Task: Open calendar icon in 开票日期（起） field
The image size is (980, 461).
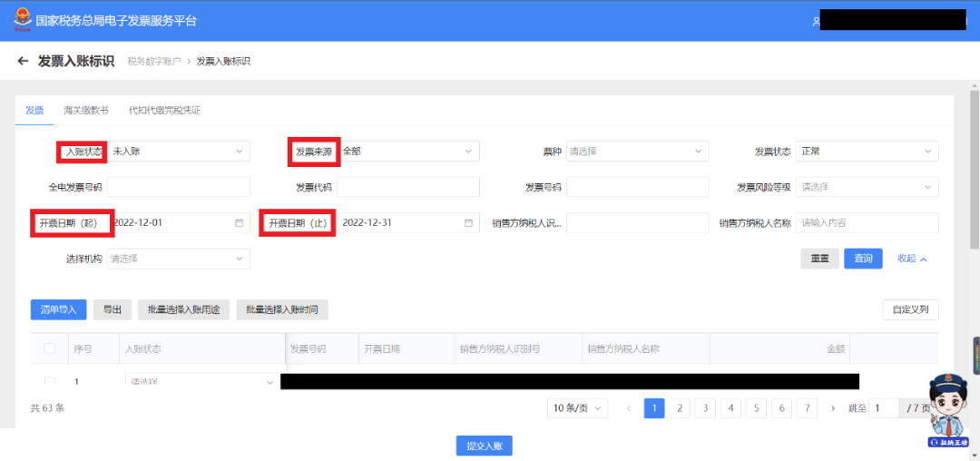Action: coord(239,222)
